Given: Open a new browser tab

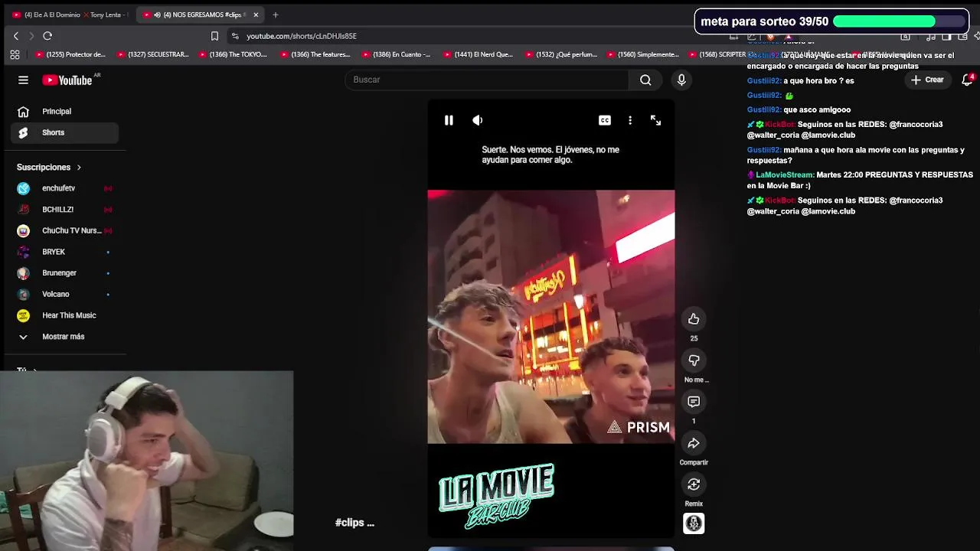Looking at the screenshot, I should 276,15.
